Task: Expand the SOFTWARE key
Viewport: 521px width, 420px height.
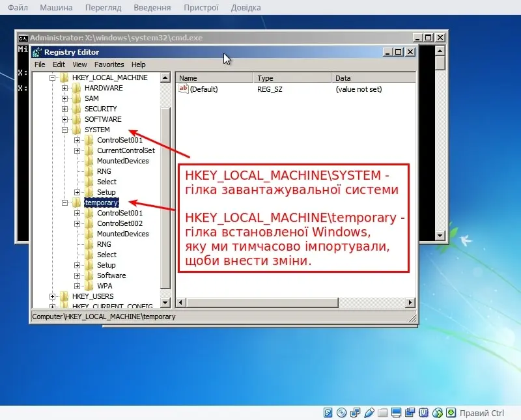Action: (64, 119)
